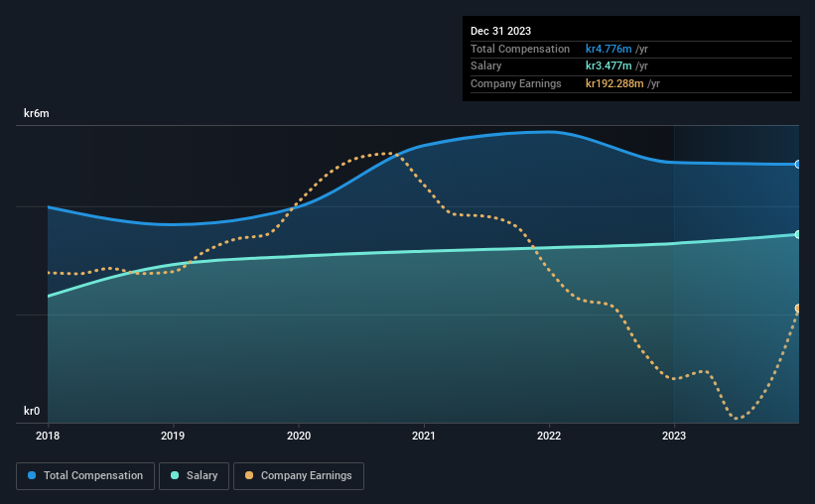The image size is (815, 504).
Task: Click the kr192.288m company earnings value
Action: coord(614,83)
